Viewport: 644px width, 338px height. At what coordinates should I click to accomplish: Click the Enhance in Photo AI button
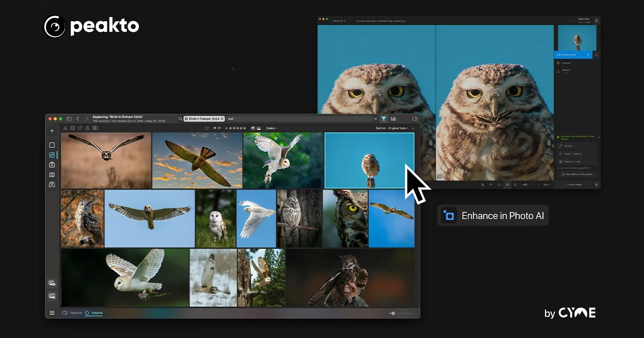click(493, 216)
